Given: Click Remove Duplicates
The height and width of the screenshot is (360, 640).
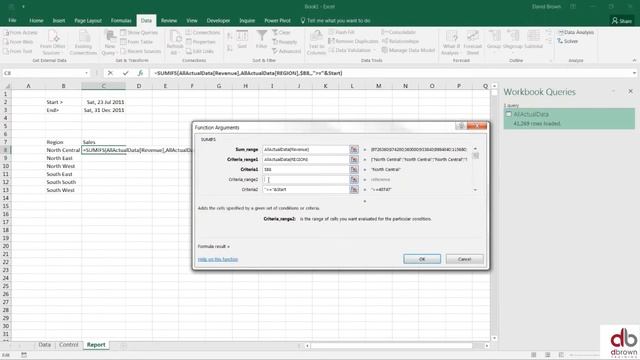Looking at the screenshot, I should pos(353,41).
